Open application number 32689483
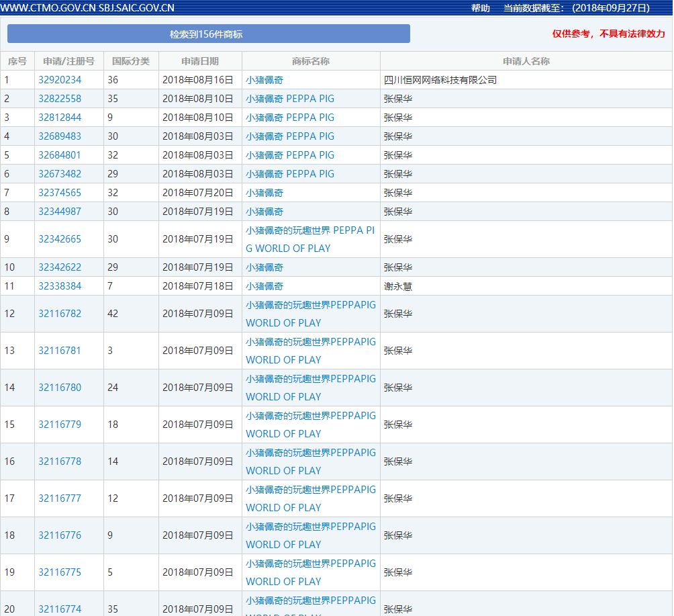Viewport: 674px width, 616px height. click(x=60, y=136)
